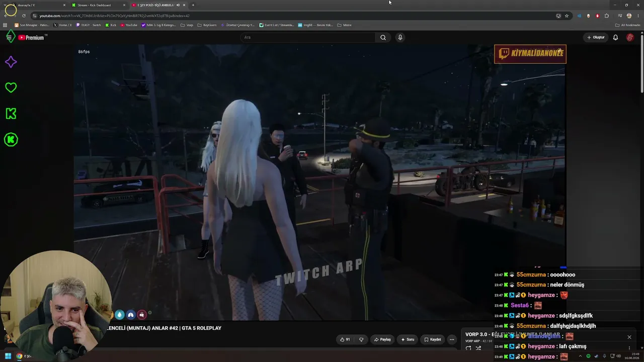Open the Son Mesajlar bookmark
The width and height of the screenshot is (644, 362).
click(x=32, y=25)
